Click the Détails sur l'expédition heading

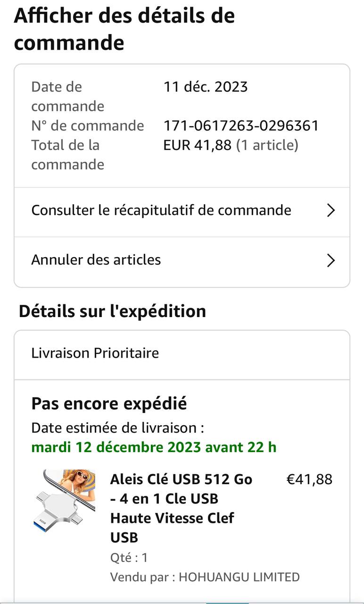[x=112, y=311]
